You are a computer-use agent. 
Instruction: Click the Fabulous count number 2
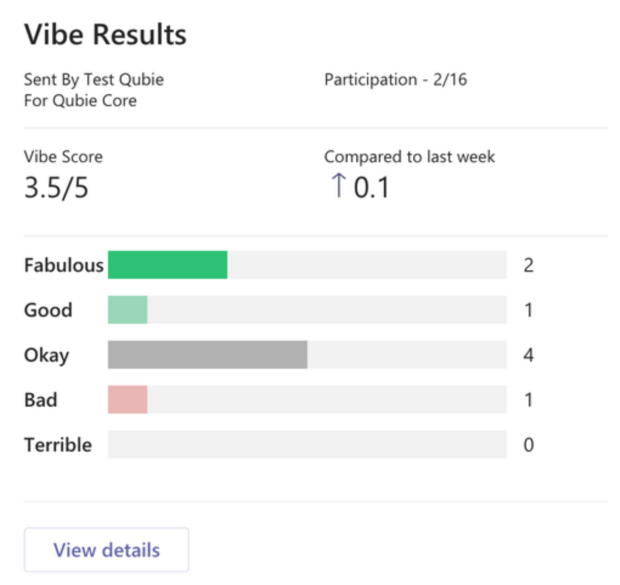[x=529, y=265]
